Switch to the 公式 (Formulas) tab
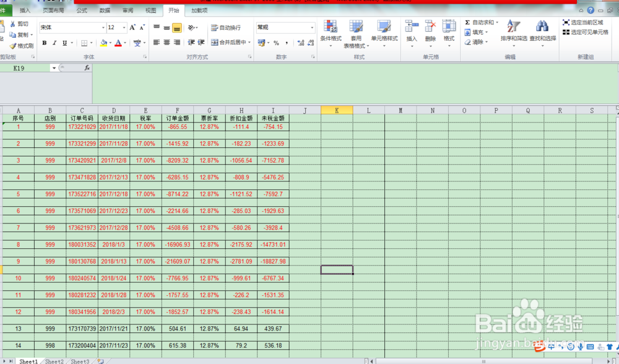The height and width of the screenshot is (364, 619). pyautogui.click(x=82, y=11)
